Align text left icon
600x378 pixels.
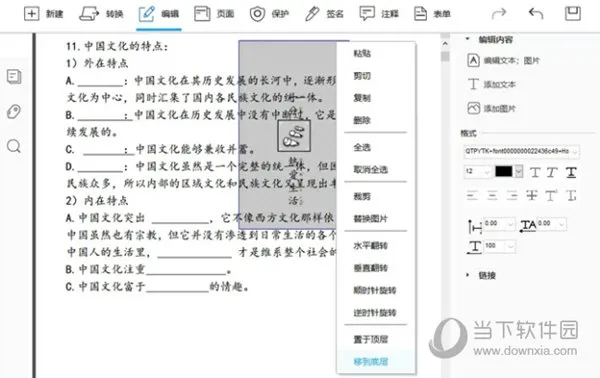tap(472, 196)
